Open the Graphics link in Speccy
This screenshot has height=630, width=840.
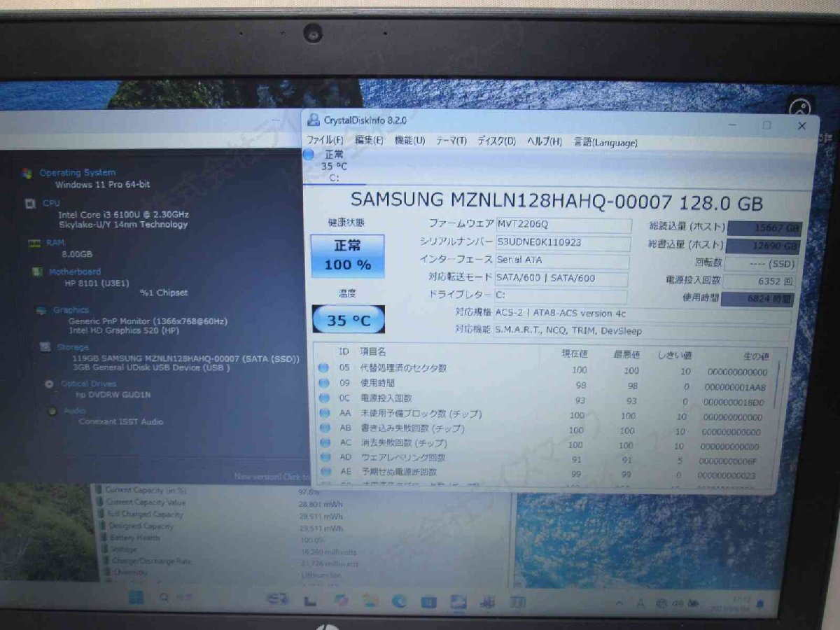71,309
